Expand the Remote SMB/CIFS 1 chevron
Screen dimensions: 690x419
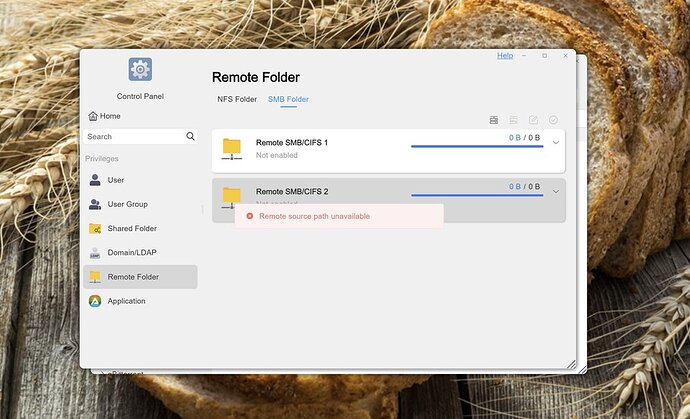point(556,143)
